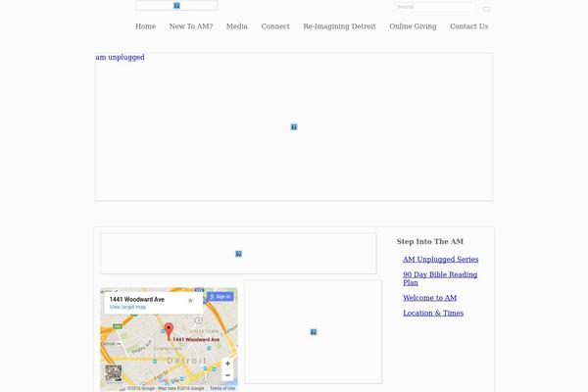Click the red location pin on the map
The height and width of the screenshot is (392, 588).
click(x=169, y=331)
